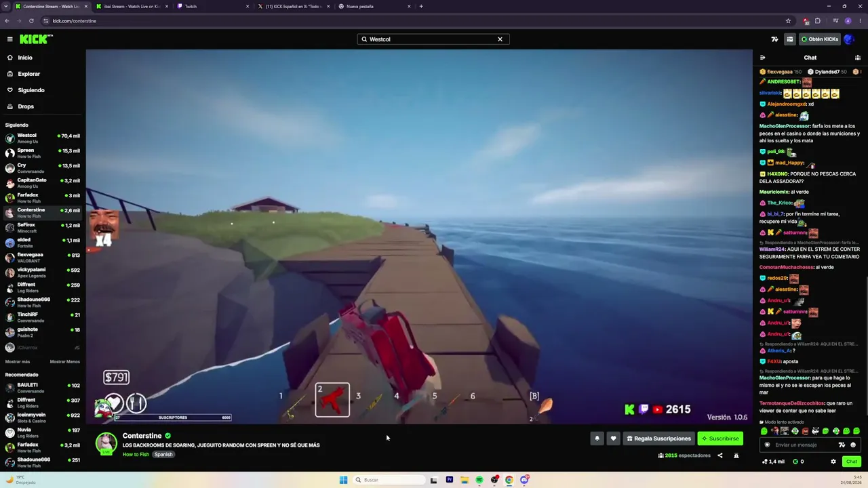
Task: Open the Obtén KICKs button
Action: click(819, 39)
